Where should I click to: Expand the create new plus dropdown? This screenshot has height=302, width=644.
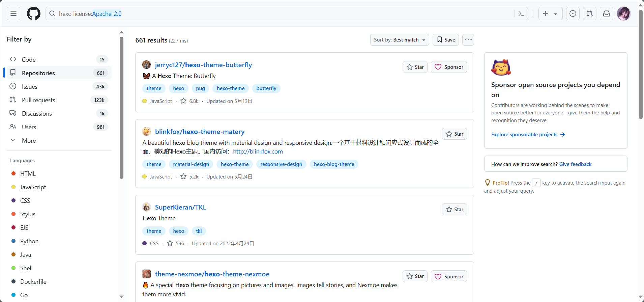(550, 13)
